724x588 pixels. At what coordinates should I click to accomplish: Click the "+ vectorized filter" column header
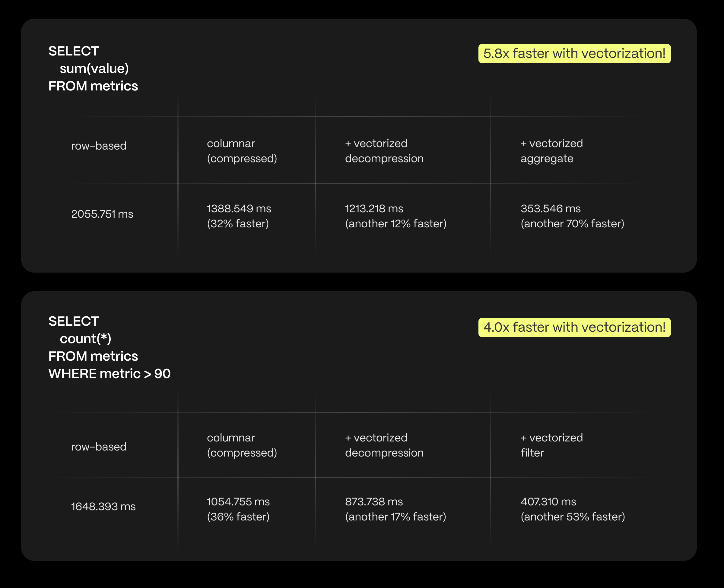click(551, 445)
